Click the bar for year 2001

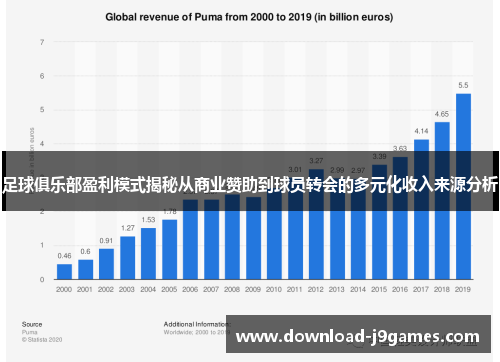tap(85, 269)
